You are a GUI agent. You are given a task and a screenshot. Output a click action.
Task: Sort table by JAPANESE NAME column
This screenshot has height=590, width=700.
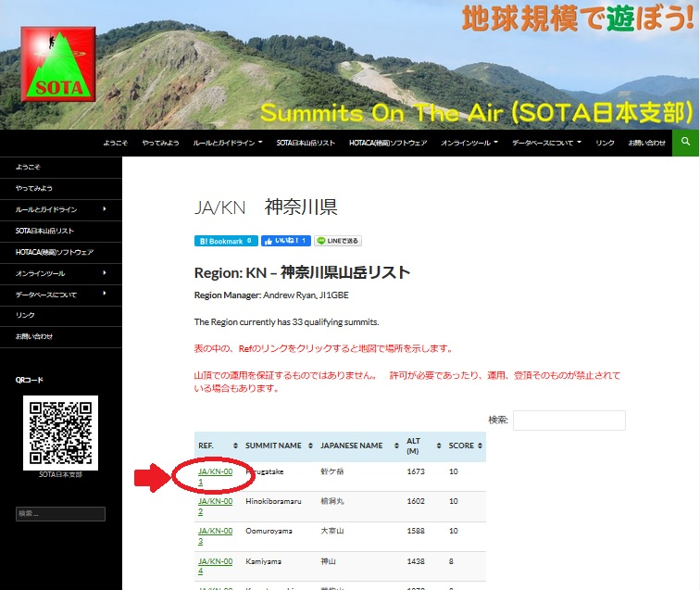coord(396,446)
